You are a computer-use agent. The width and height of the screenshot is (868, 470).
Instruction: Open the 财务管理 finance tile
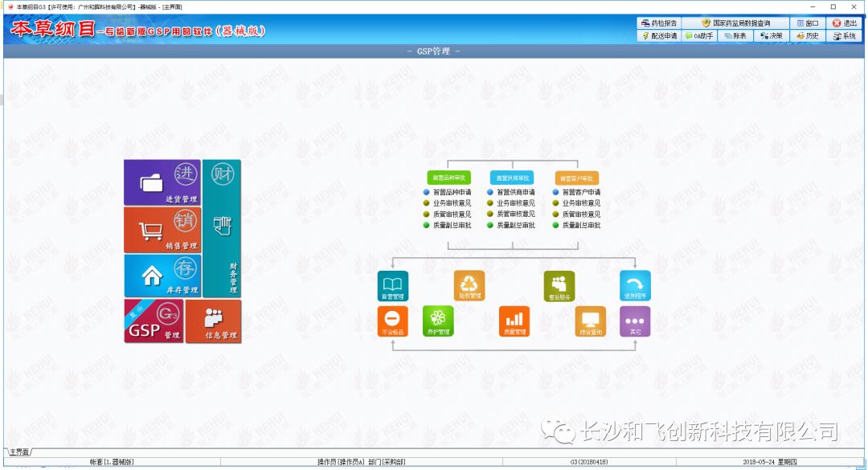[222, 229]
